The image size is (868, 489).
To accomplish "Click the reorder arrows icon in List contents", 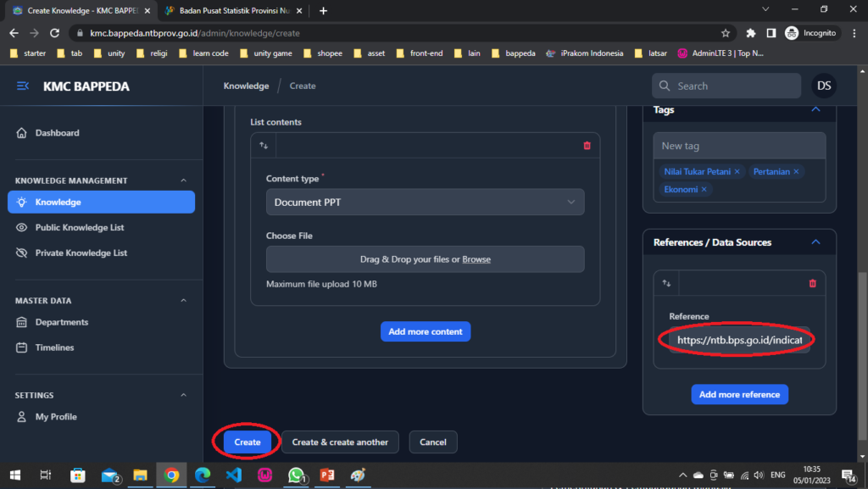I will (264, 146).
